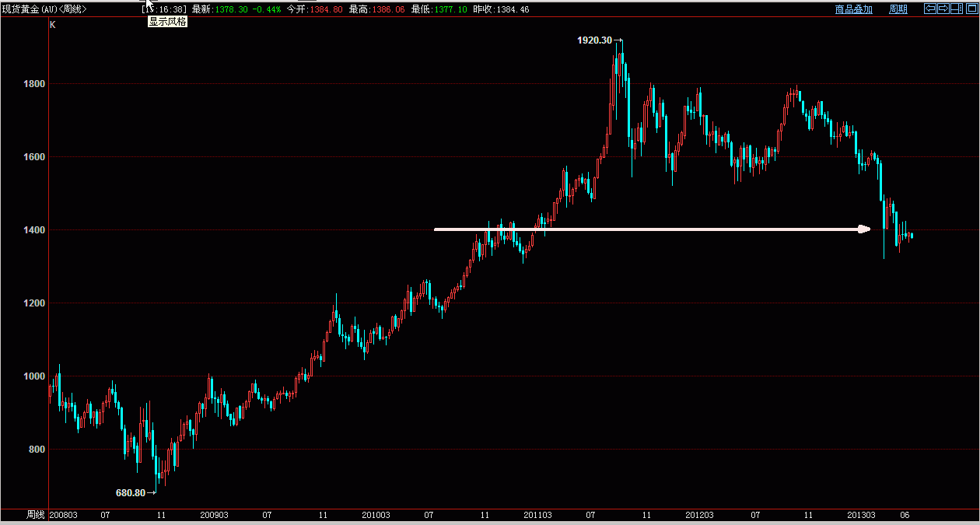Click the right arrow navigation icon
The height and width of the screenshot is (525, 980).
tap(943, 9)
